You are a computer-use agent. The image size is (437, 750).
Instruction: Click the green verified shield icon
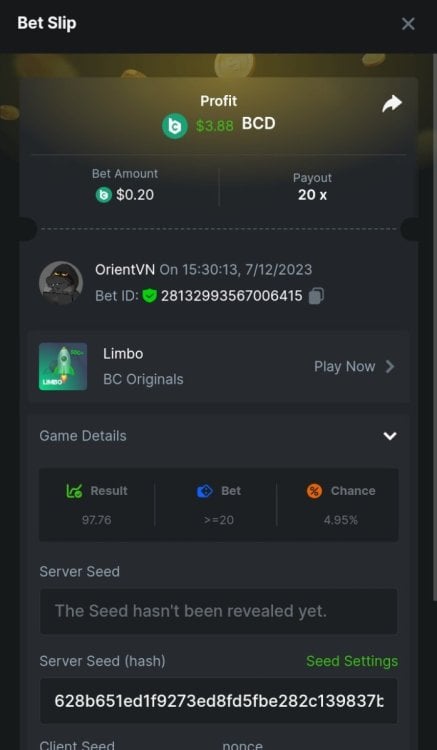(150, 296)
